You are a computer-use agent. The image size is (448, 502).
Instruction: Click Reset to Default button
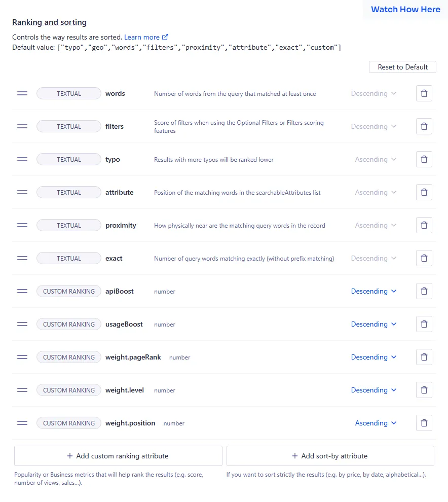coord(402,67)
